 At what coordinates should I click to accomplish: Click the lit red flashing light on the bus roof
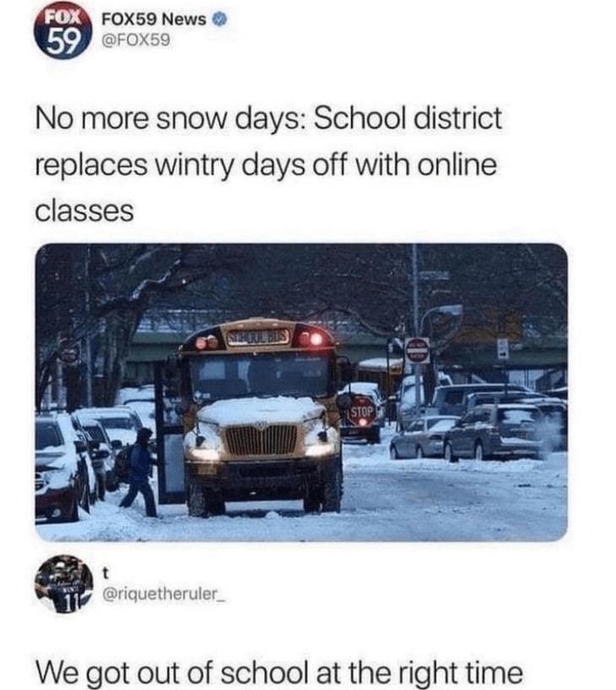[x=315, y=339]
